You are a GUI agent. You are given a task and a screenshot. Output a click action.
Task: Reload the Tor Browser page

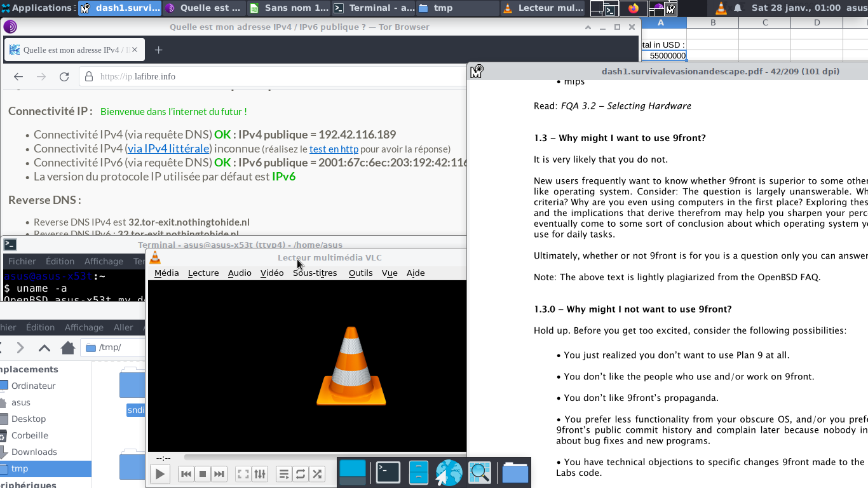(x=64, y=76)
